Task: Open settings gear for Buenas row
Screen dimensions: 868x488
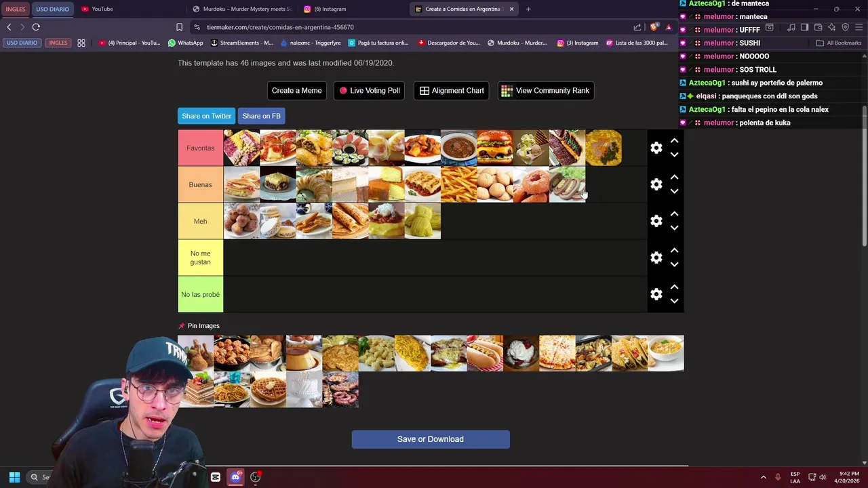Action: click(x=656, y=184)
